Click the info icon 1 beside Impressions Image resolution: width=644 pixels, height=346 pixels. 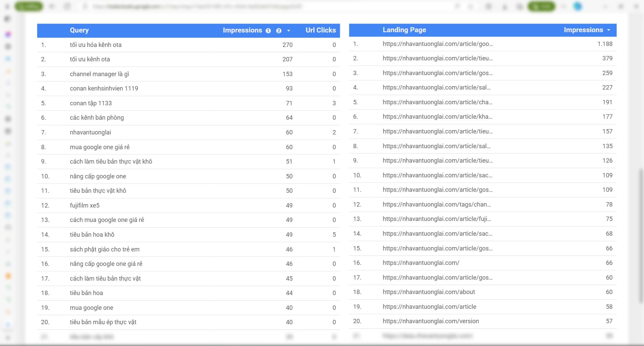[268, 31]
